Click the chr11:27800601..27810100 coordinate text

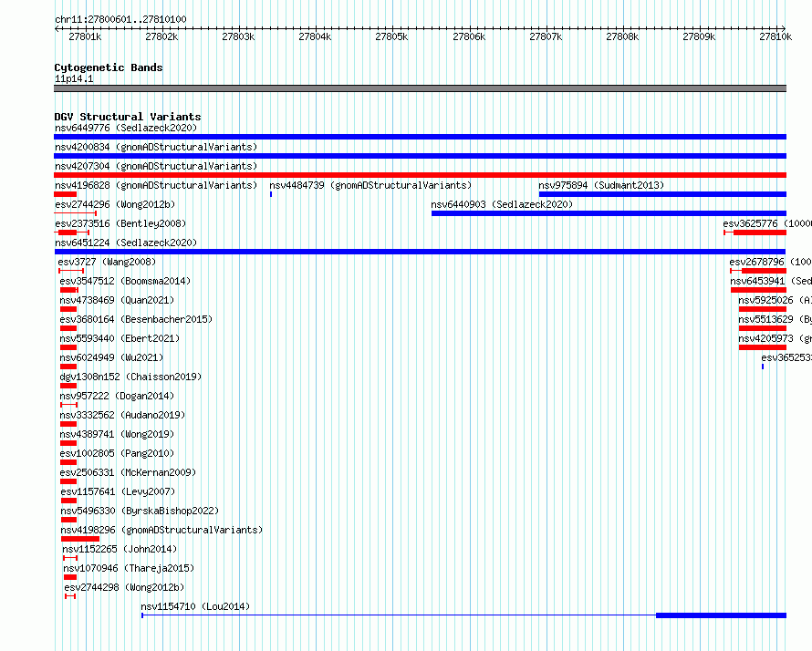click(120, 19)
